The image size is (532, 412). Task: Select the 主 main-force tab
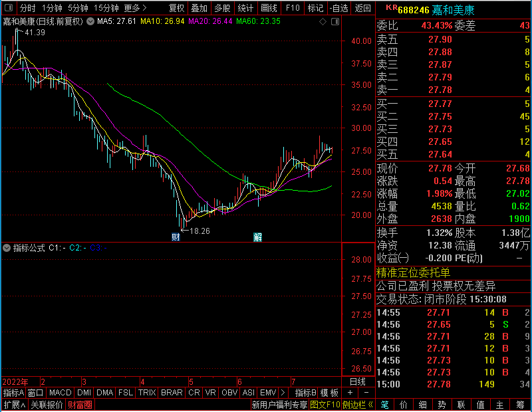point(500,405)
